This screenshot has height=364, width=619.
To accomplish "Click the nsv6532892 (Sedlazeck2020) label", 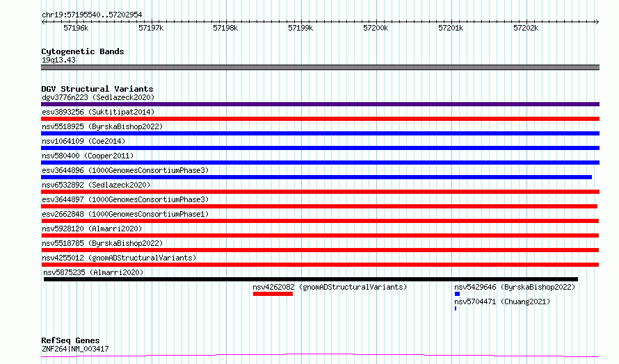I will tap(96, 185).
